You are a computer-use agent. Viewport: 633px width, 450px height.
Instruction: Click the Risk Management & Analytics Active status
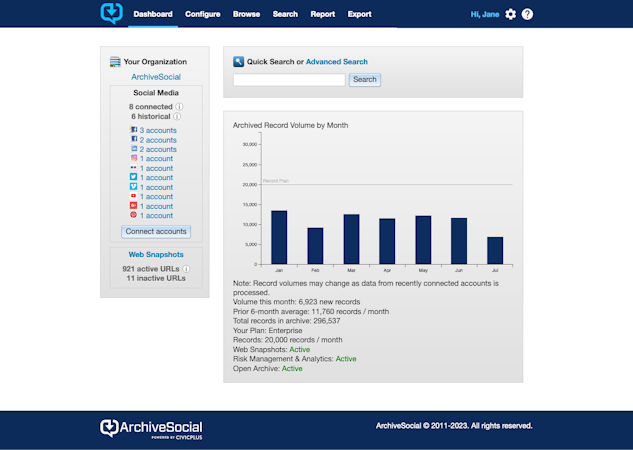(346, 359)
